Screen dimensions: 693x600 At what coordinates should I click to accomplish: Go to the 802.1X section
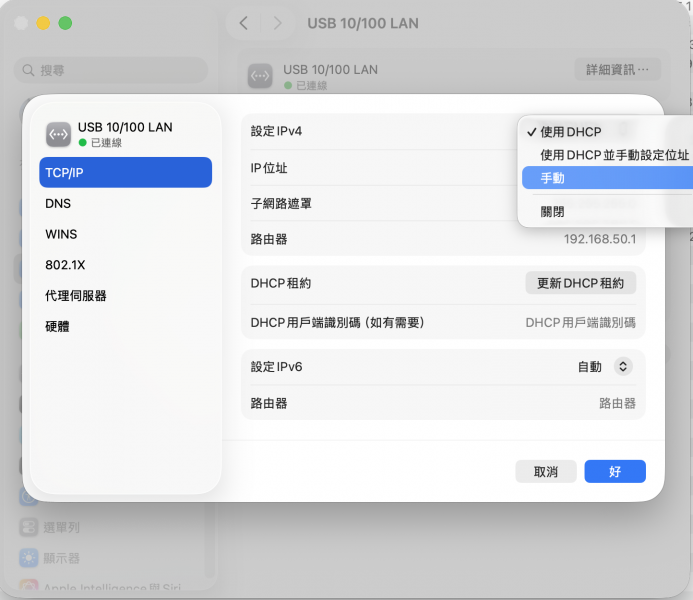(126, 265)
